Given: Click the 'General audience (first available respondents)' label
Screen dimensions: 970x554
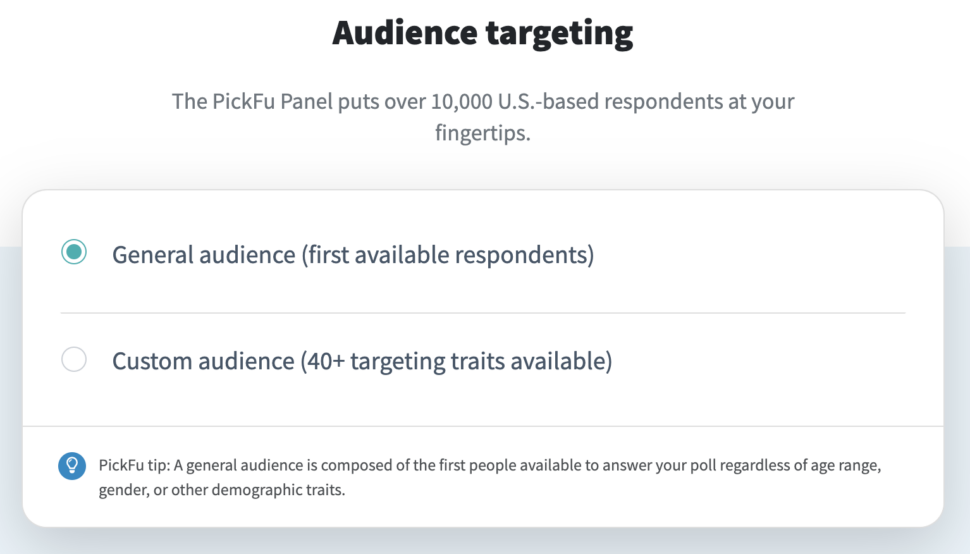Looking at the screenshot, I should click(353, 255).
